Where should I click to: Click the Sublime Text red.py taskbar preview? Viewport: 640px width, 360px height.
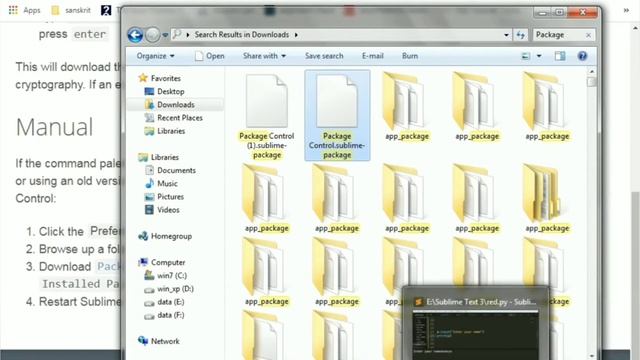476,324
